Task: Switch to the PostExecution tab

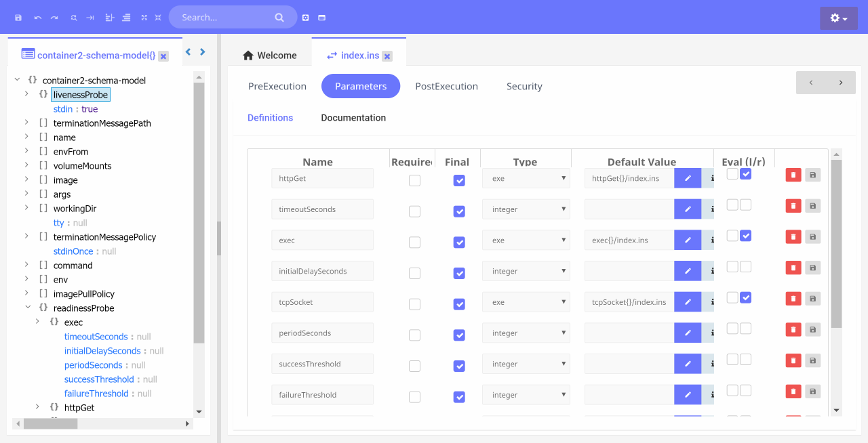Action: [x=446, y=86]
